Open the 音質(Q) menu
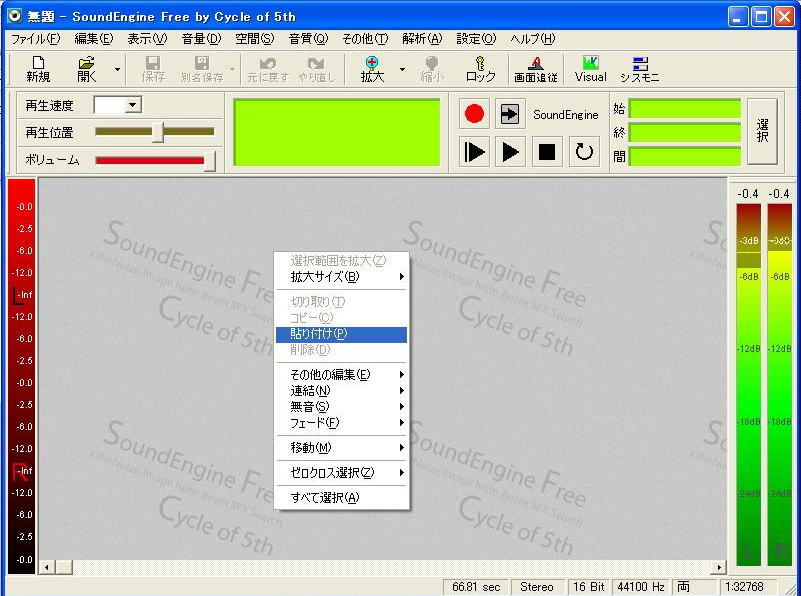This screenshot has height=596, width=801. [x=308, y=39]
